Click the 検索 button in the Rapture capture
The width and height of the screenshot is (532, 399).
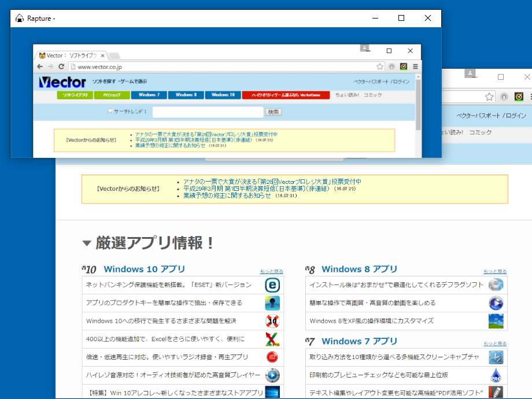pyautogui.click(x=273, y=112)
